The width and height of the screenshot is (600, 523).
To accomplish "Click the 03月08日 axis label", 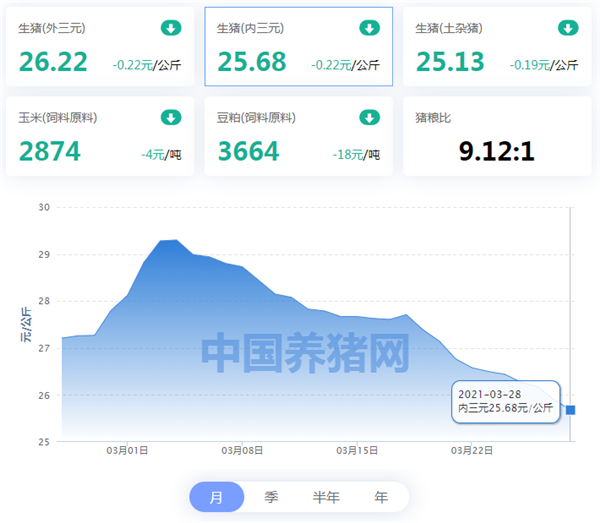I will [x=242, y=451].
